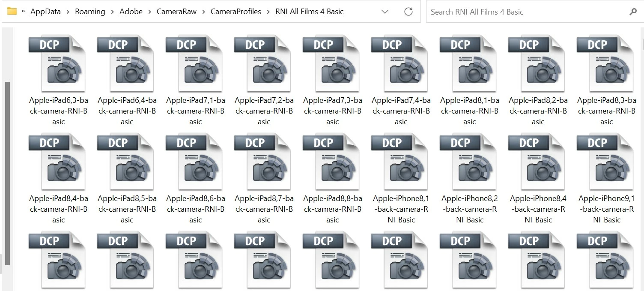Screen dimensions: 644x291
Task: Select the Apple-iPad7,3-back-camera-RNI-Basic DCP file icon
Action: (x=331, y=63)
